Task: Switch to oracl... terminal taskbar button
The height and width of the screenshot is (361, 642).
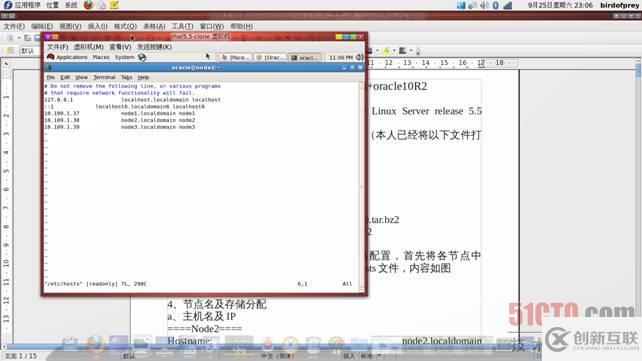Action: [x=305, y=57]
